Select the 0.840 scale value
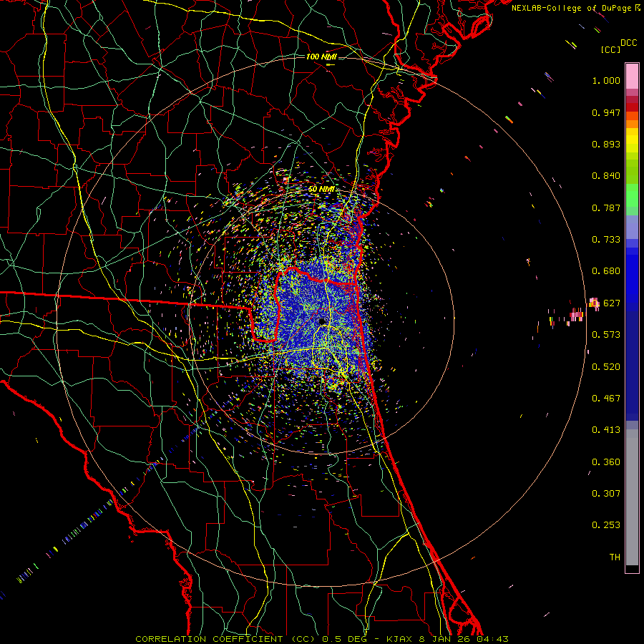Viewport: 644px width, 644px height. [606, 176]
